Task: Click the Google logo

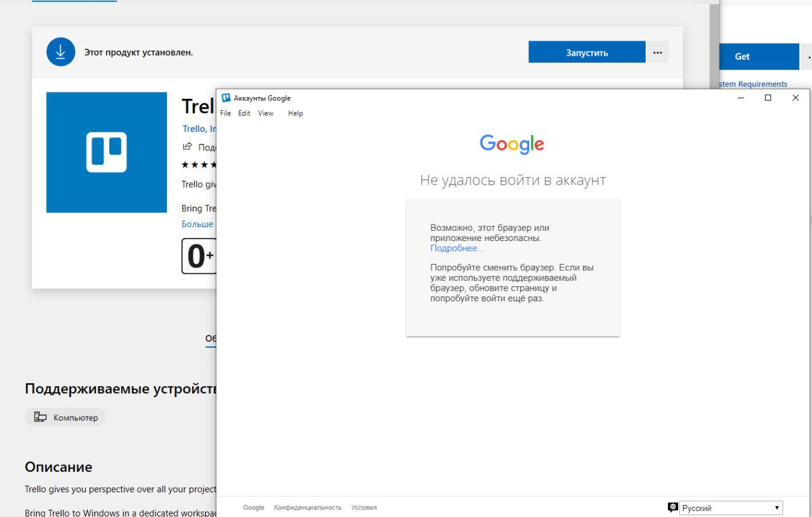Action: (x=512, y=145)
